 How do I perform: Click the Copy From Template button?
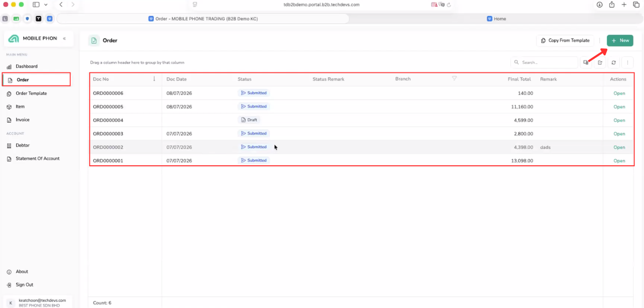[x=565, y=40]
